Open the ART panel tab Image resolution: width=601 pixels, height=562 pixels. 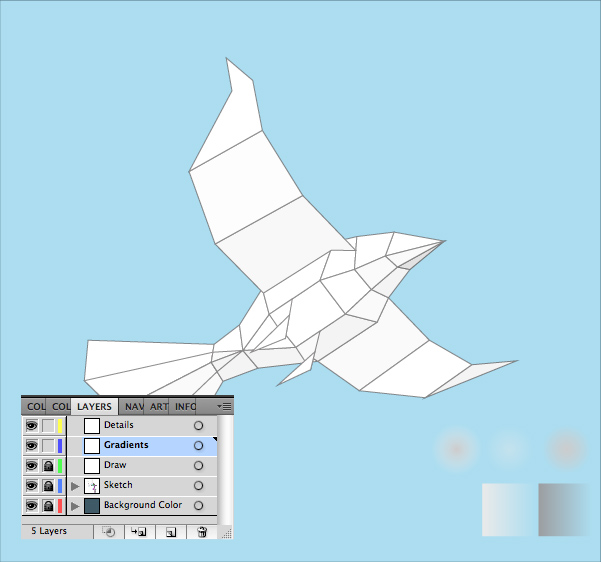click(159, 407)
